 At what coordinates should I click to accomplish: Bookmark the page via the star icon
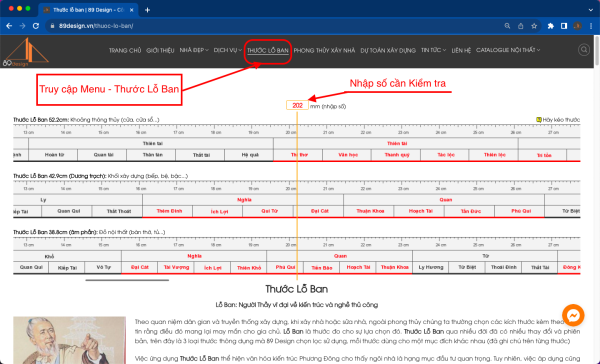(x=533, y=26)
